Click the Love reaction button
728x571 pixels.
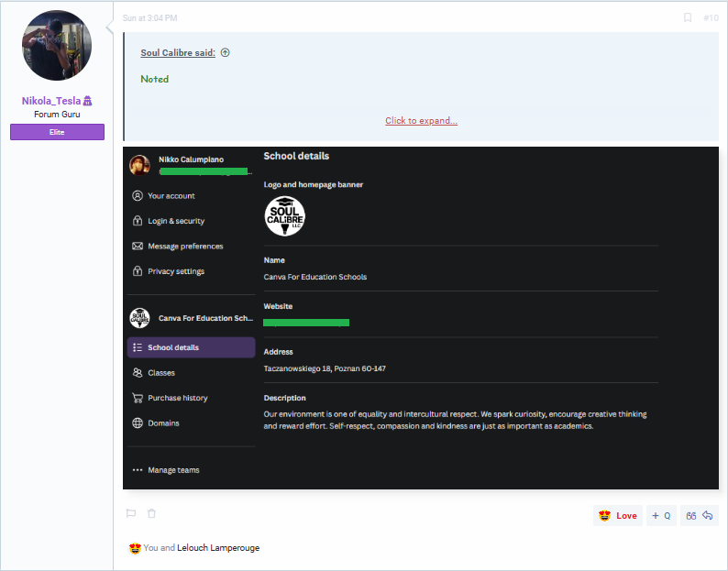click(x=618, y=516)
